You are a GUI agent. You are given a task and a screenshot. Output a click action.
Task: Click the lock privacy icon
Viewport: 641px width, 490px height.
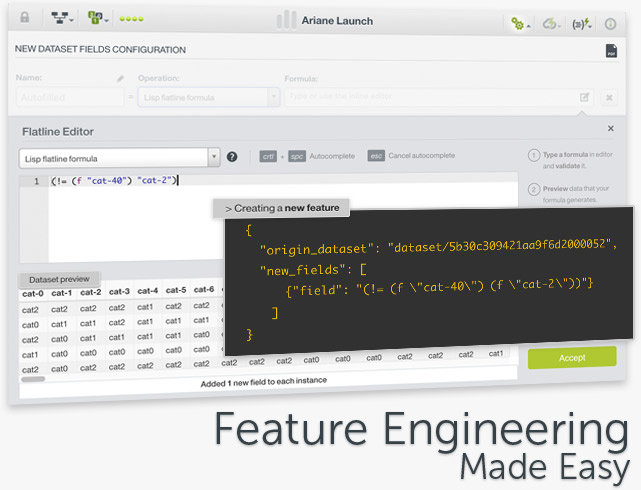[25, 19]
